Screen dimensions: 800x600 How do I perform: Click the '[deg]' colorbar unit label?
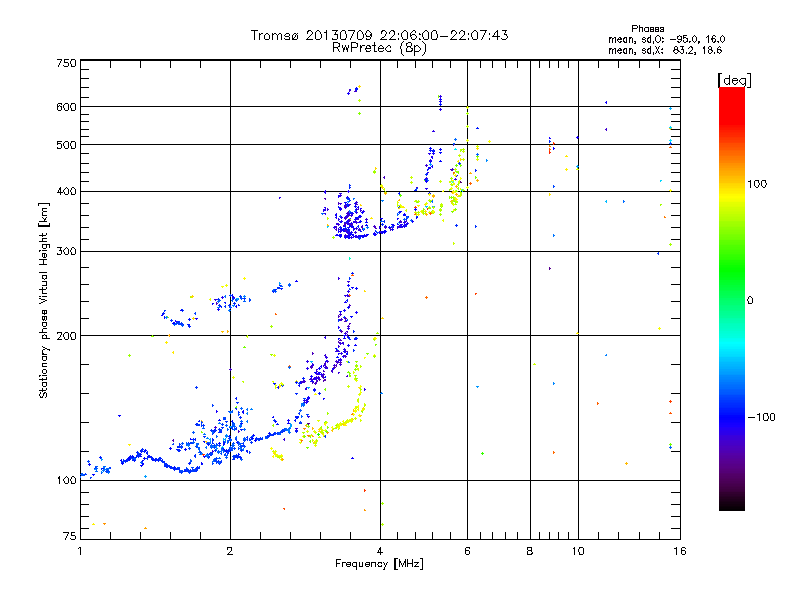[734, 80]
